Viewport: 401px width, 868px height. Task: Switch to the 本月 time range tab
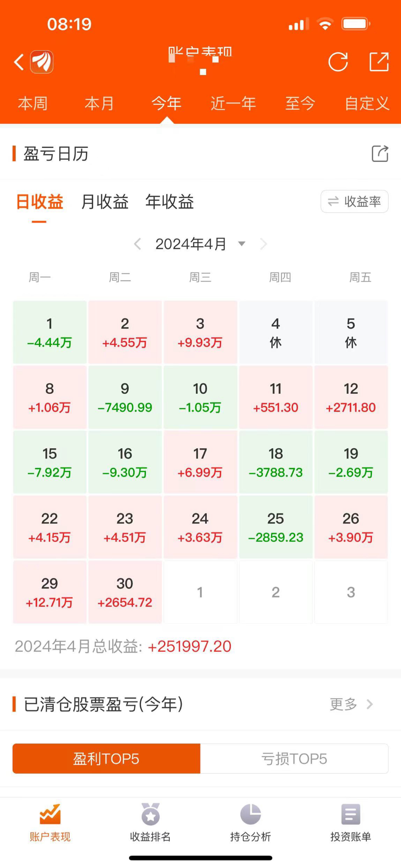(x=99, y=103)
